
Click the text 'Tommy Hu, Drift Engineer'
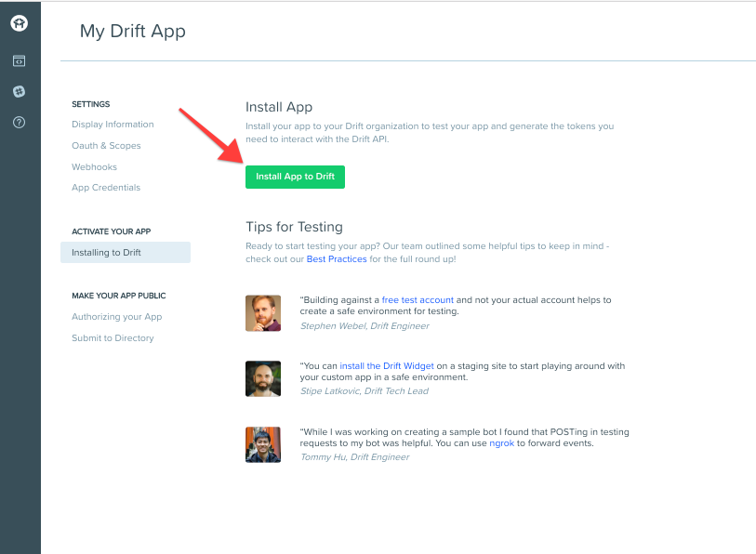pyautogui.click(x=355, y=457)
